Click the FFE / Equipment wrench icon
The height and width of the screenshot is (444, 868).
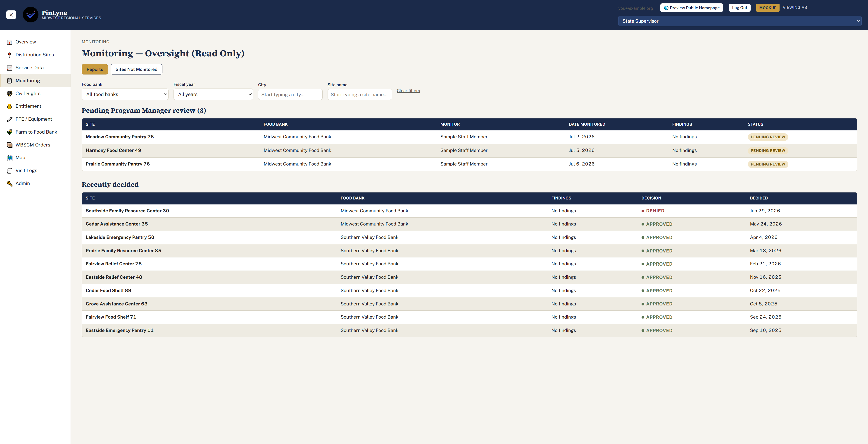10,119
